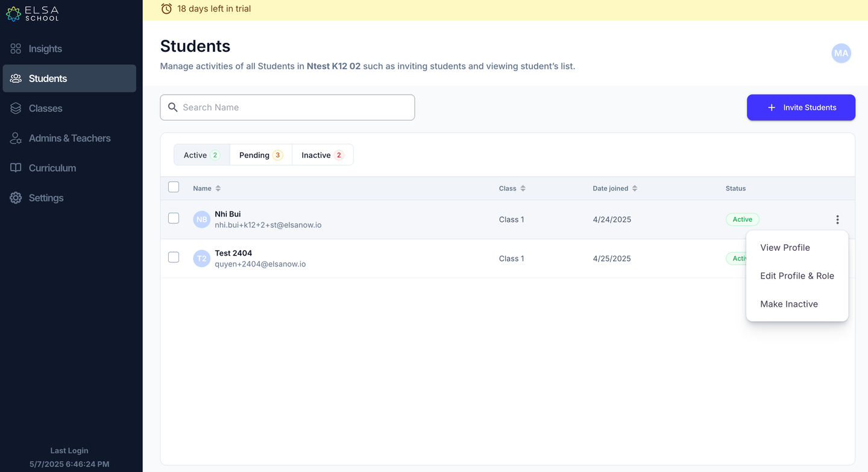Viewport: 868px width, 472px height.
Task: Click the Search Name input field
Action: [x=288, y=107]
